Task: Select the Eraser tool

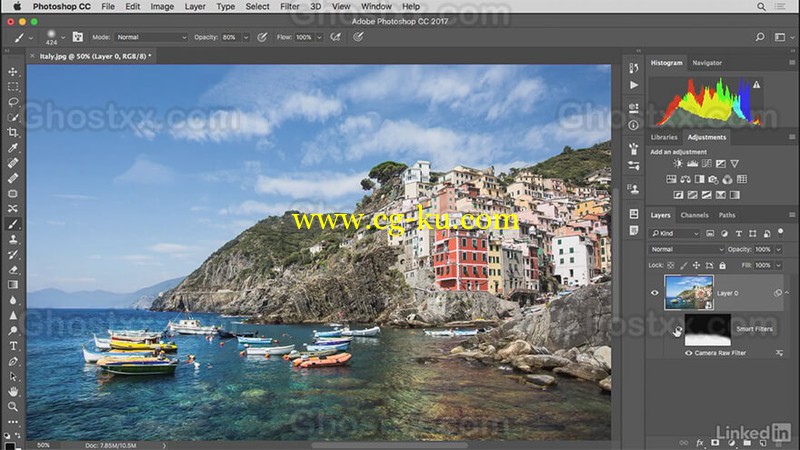Action: pyautogui.click(x=13, y=269)
